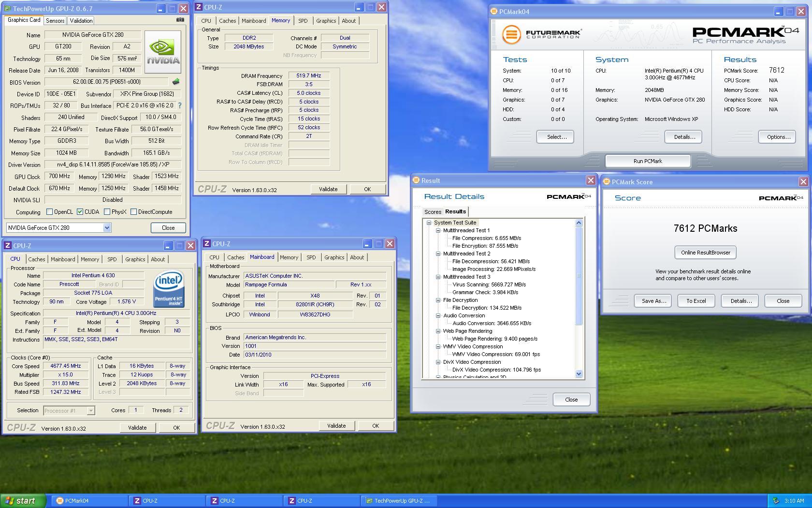
Task: Click the results tree scroll down arrow
Action: tap(579, 374)
